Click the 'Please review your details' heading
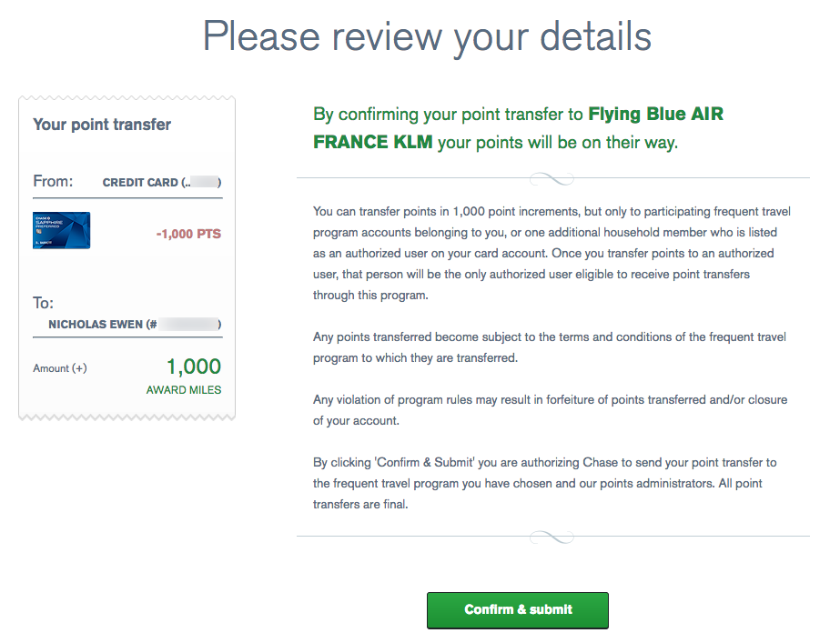 [427, 36]
